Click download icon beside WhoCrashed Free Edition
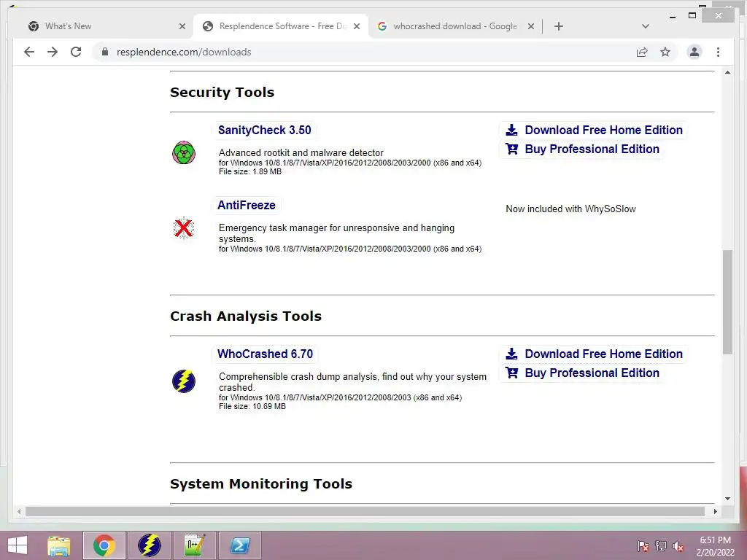This screenshot has height=560, width=747. [511, 354]
